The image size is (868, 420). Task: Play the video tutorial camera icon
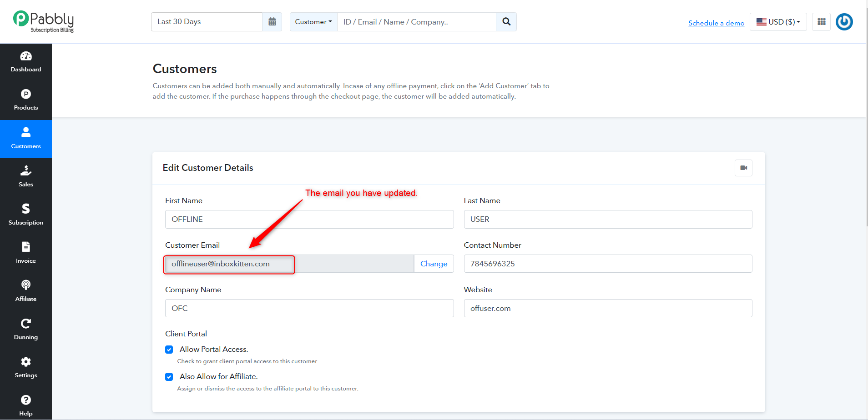[744, 168]
